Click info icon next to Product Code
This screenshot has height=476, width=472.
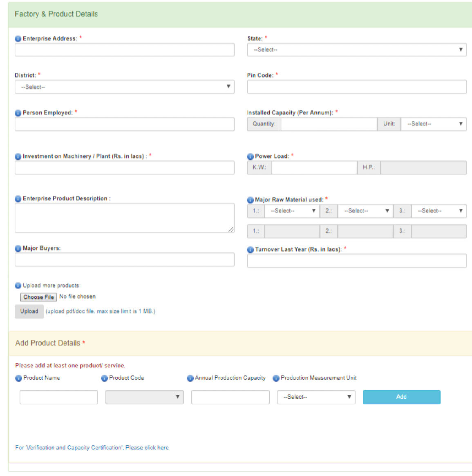pos(104,378)
